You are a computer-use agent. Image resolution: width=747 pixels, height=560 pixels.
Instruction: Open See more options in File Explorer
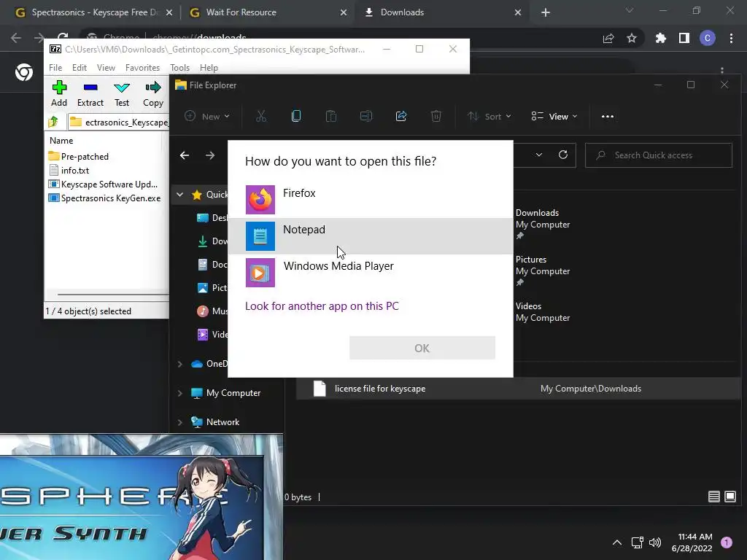[608, 116]
